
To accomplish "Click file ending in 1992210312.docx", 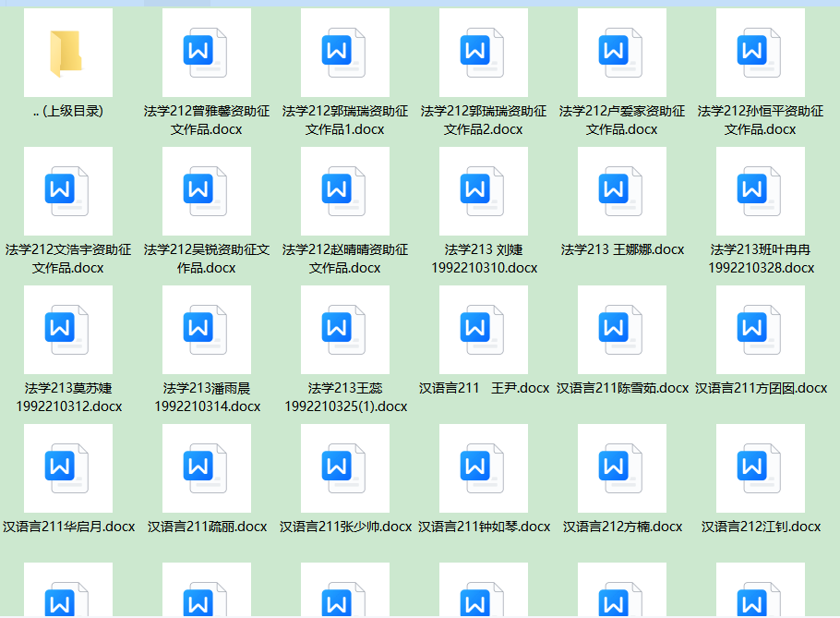I will (67, 330).
